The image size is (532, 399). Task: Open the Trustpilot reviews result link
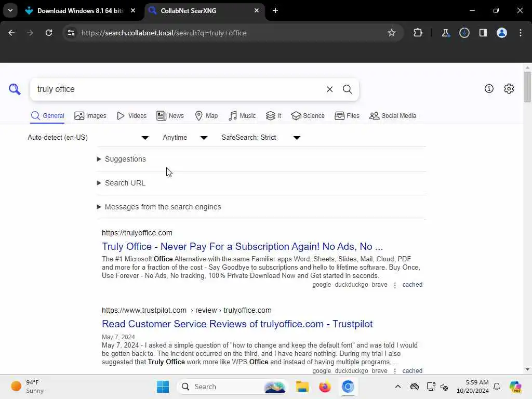point(237,324)
